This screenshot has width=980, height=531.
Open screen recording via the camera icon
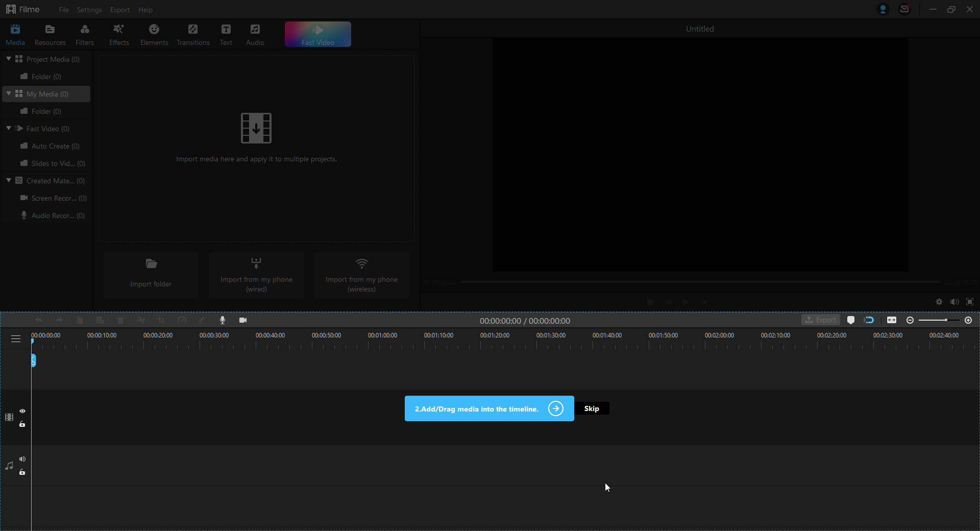click(243, 320)
